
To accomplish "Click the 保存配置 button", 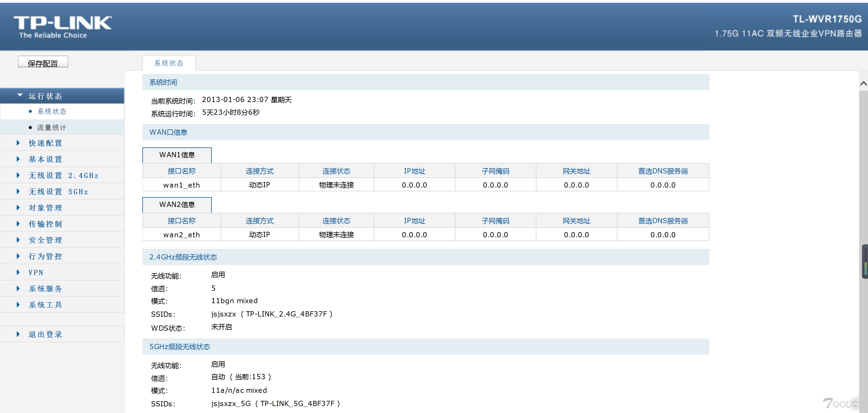I will [43, 62].
